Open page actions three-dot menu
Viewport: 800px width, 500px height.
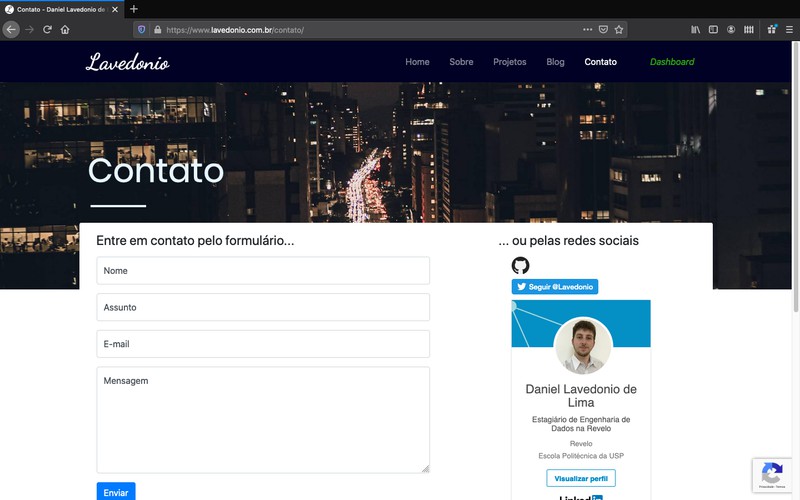tap(587, 30)
